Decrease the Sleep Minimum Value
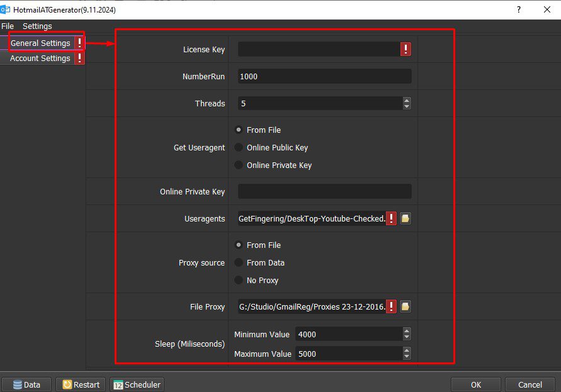Image resolution: width=561 pixels, height=392 pixels. click(407, 338)
